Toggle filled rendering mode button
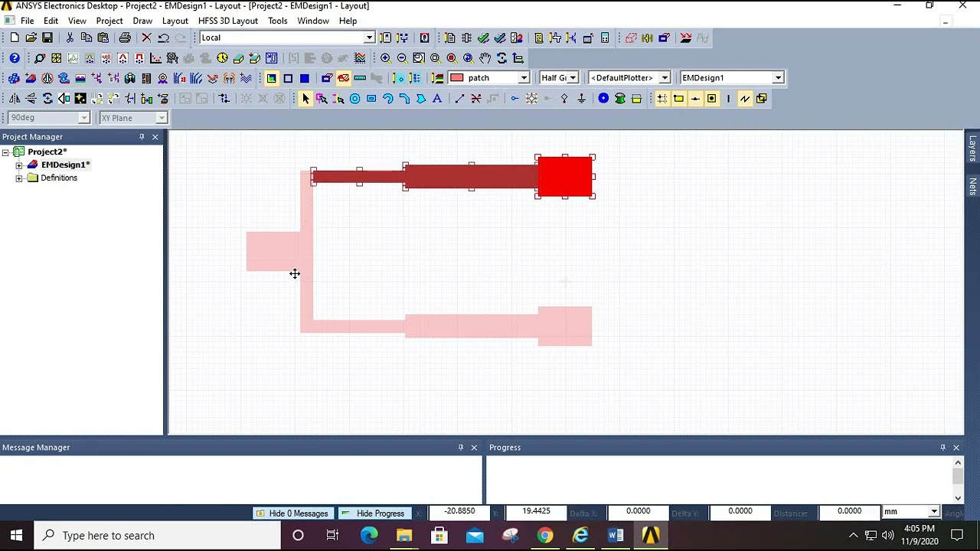Image resolution: width=980 pixels, height=551 pixels. (x=272, y=78)
